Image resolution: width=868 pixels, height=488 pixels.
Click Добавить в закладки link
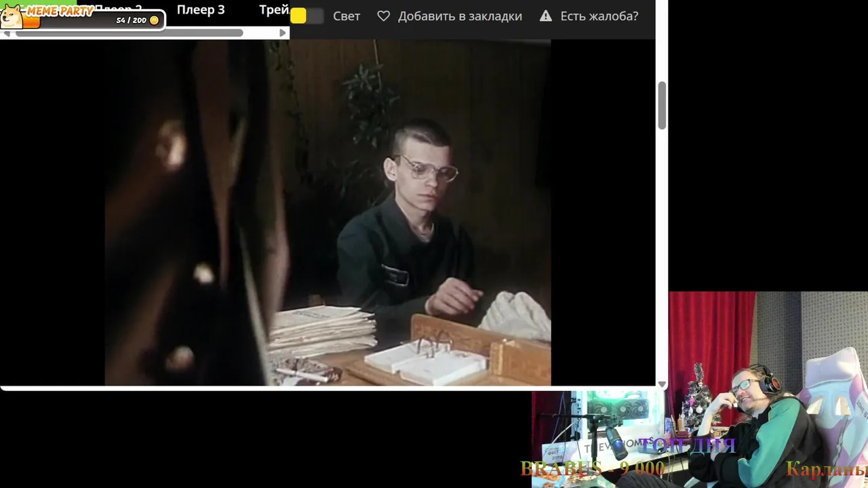(460, 16)
